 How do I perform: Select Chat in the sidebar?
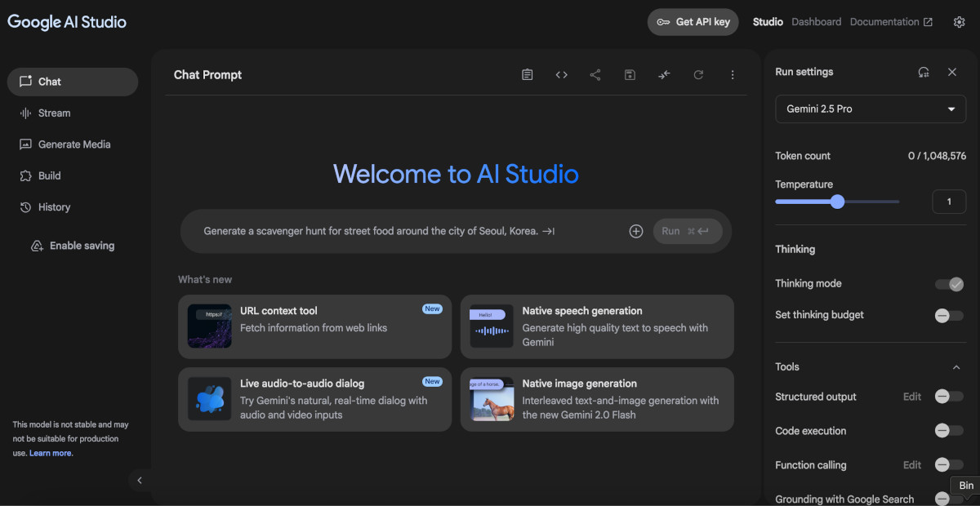coord(73,82)
